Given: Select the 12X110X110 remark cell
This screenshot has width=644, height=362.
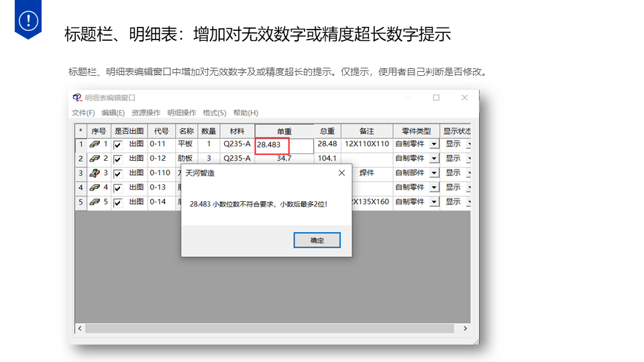Looking at the screenshot, I should [367, 144].
